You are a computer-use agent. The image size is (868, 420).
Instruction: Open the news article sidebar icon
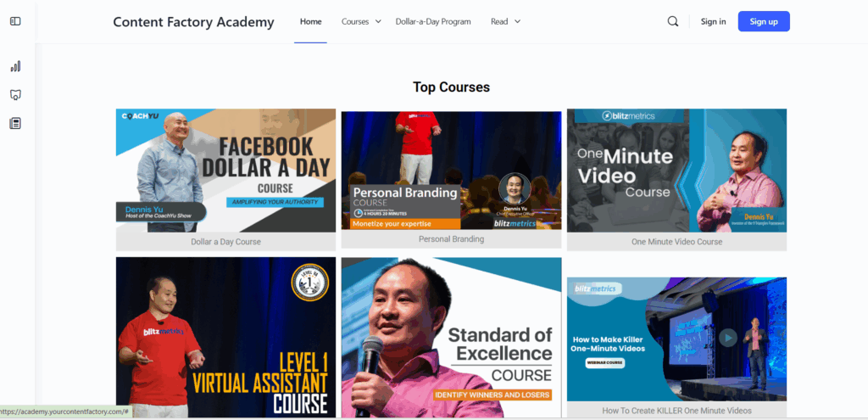[x=15, y=123]
